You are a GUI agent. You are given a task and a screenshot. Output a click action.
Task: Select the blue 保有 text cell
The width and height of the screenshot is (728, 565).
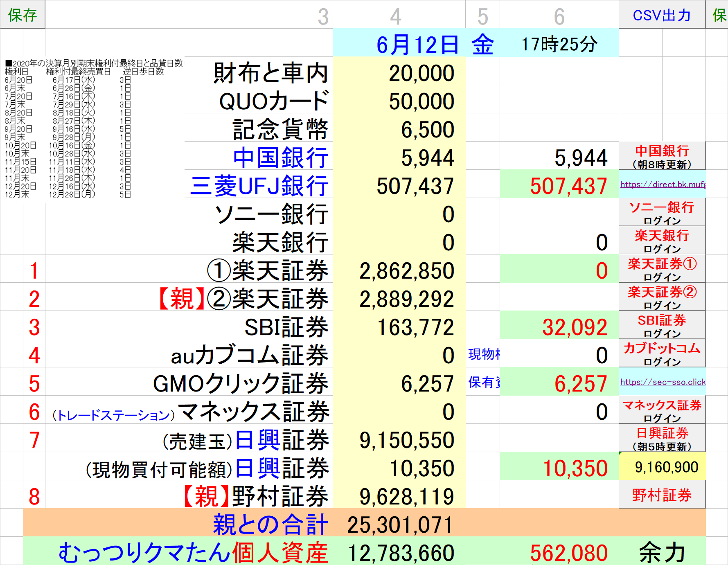click(x=483, y=382)
